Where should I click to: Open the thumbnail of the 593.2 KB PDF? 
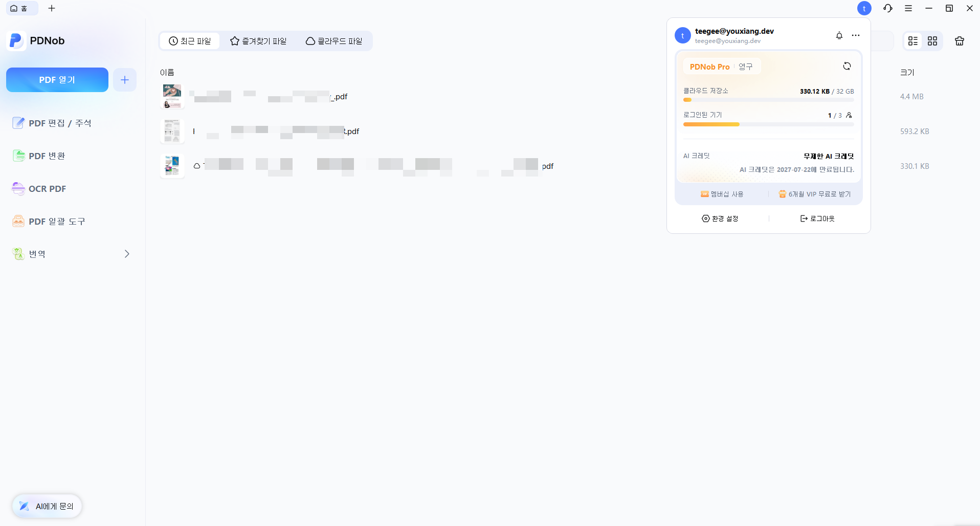(172, 131)
